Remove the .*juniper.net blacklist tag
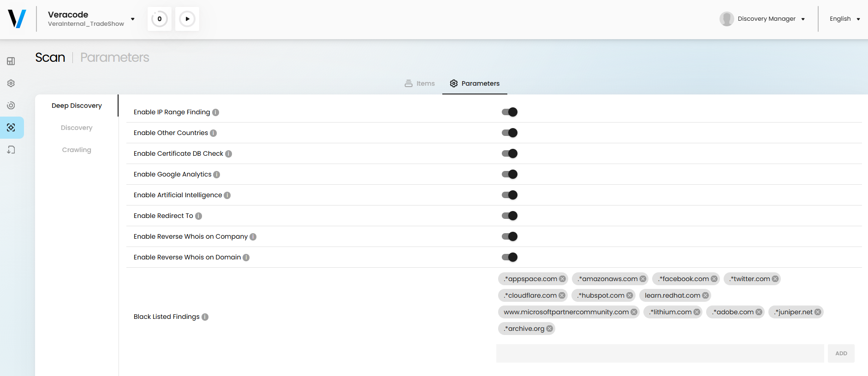This screenshot has height=376, width=868. [818, 312]
